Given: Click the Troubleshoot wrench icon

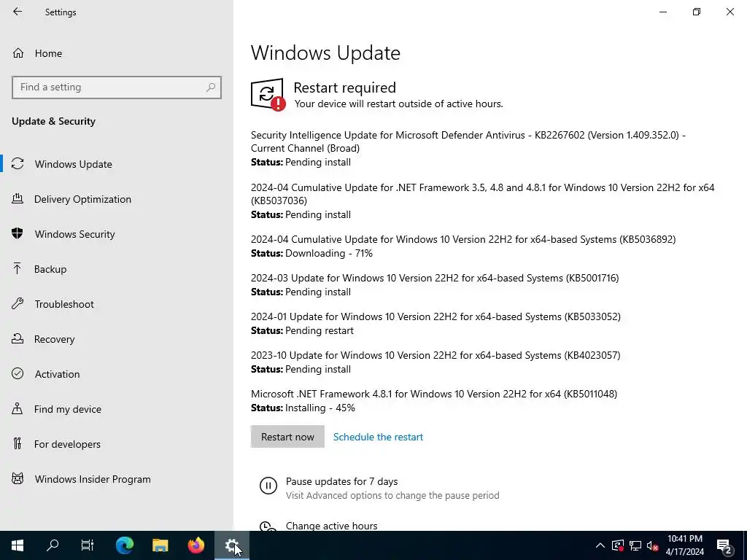Looking at the screenshot, I should coord(18,304).
